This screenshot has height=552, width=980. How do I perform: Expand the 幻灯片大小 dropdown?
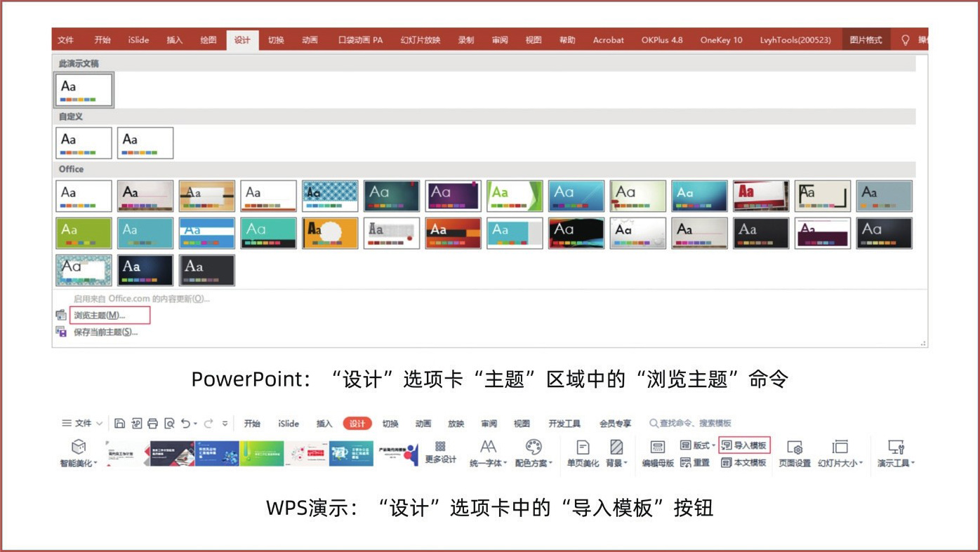pyautogui.click(x=861, y=464)
